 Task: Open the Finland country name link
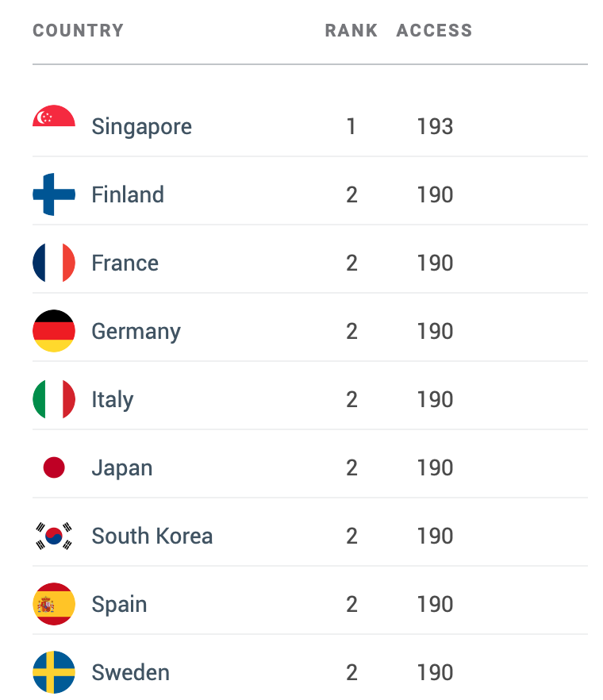pos(128,194)
